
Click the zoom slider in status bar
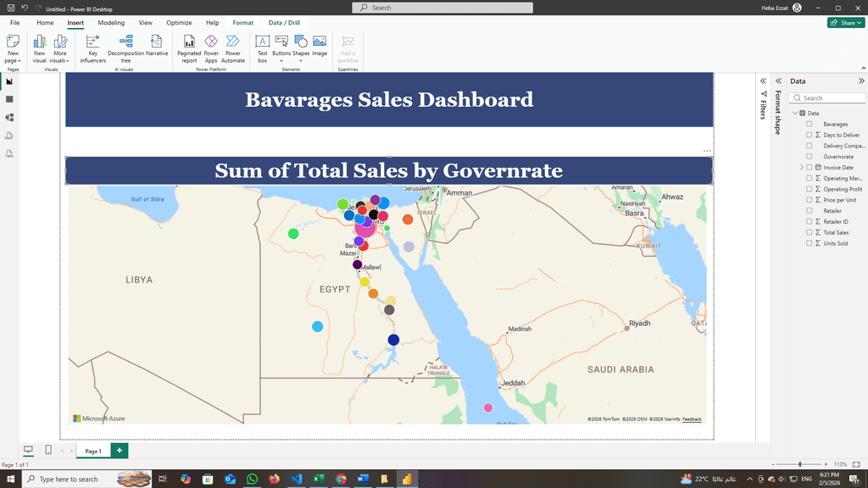(800, 464)
